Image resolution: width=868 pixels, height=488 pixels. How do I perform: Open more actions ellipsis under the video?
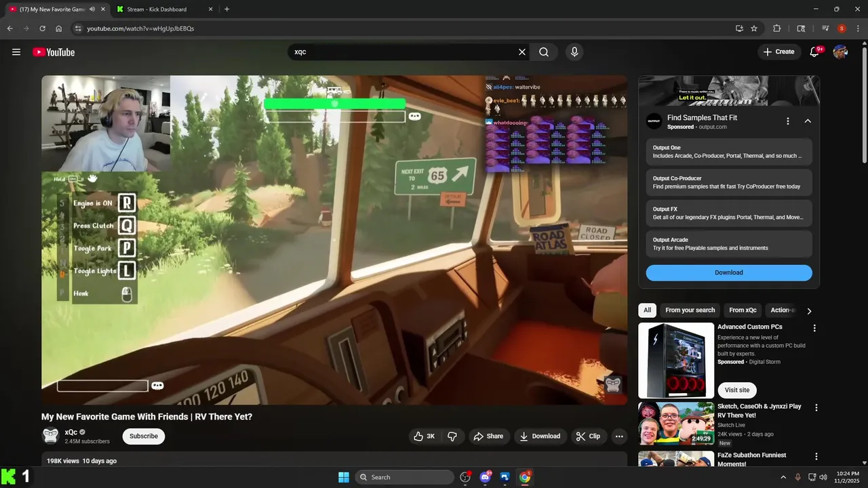(x=619, y=436)
